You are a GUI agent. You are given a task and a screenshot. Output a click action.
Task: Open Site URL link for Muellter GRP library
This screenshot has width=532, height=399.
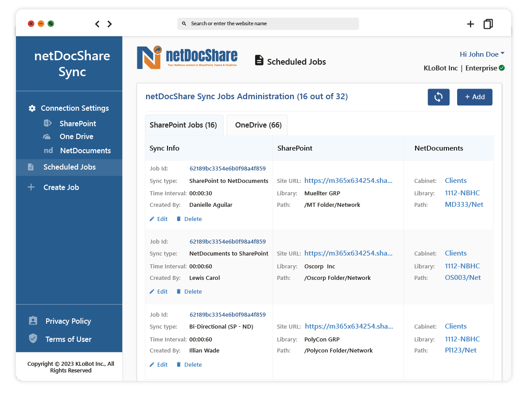[348, 181]
